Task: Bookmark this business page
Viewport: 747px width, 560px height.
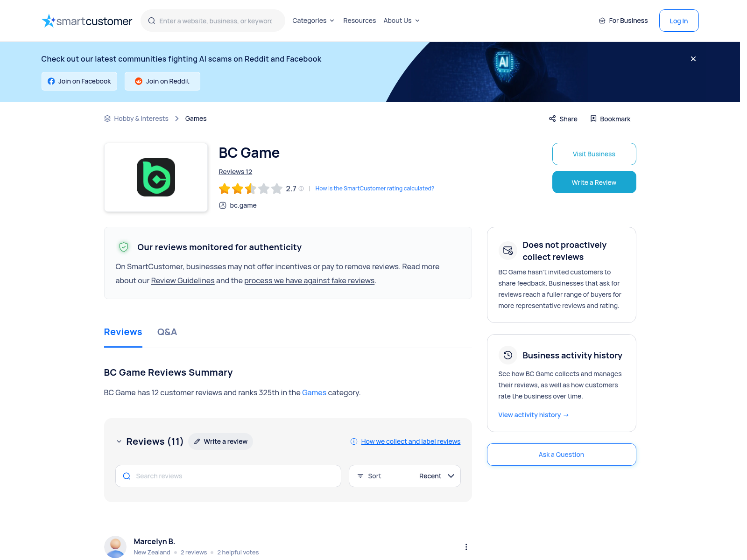Action: [x=610, y=119]
